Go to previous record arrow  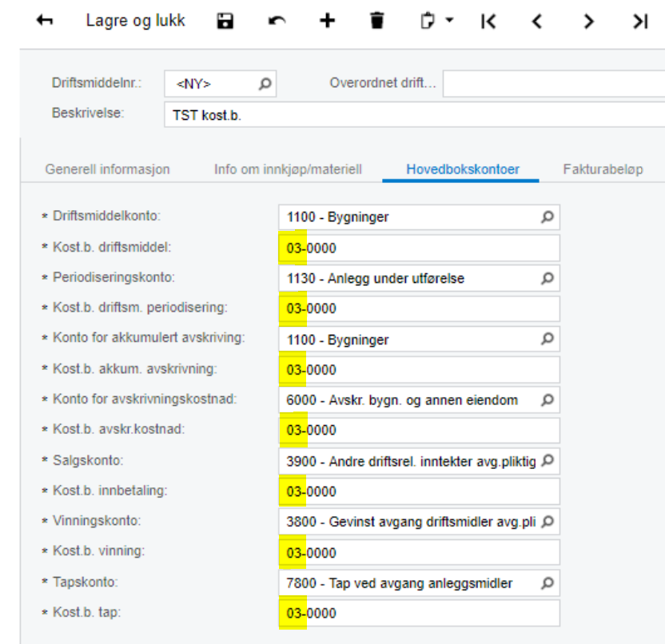[537, 22]
